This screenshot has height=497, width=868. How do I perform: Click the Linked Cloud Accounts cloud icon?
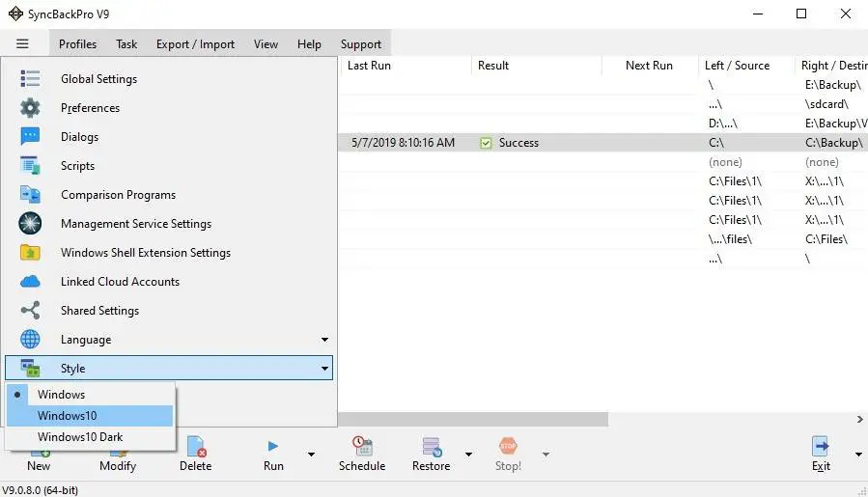(30, 282)
